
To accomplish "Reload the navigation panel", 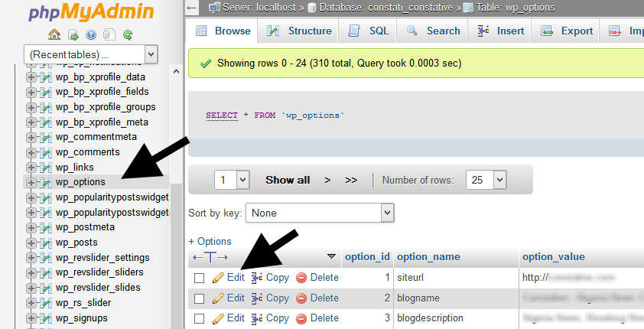I will click(128, 35).
